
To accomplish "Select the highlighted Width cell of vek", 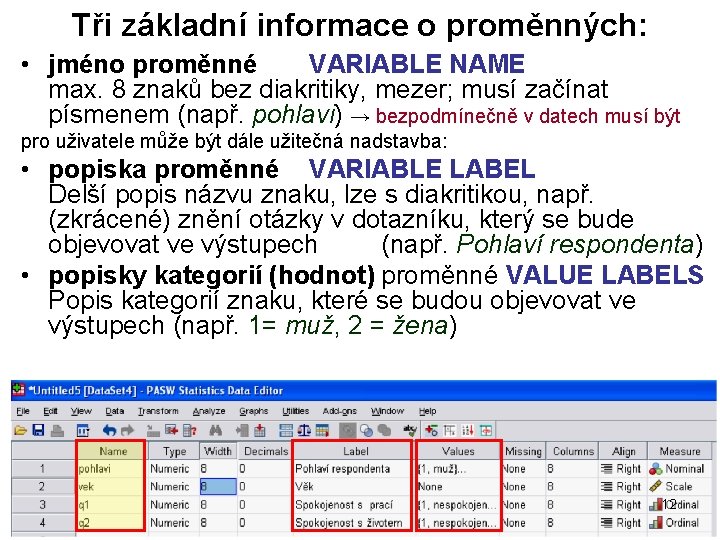I will (218, 487).
